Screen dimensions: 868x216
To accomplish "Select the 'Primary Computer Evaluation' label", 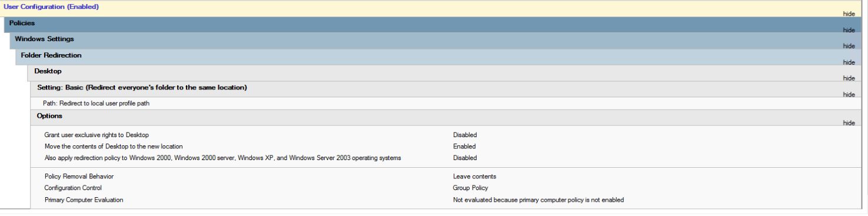I will [84, 200].
